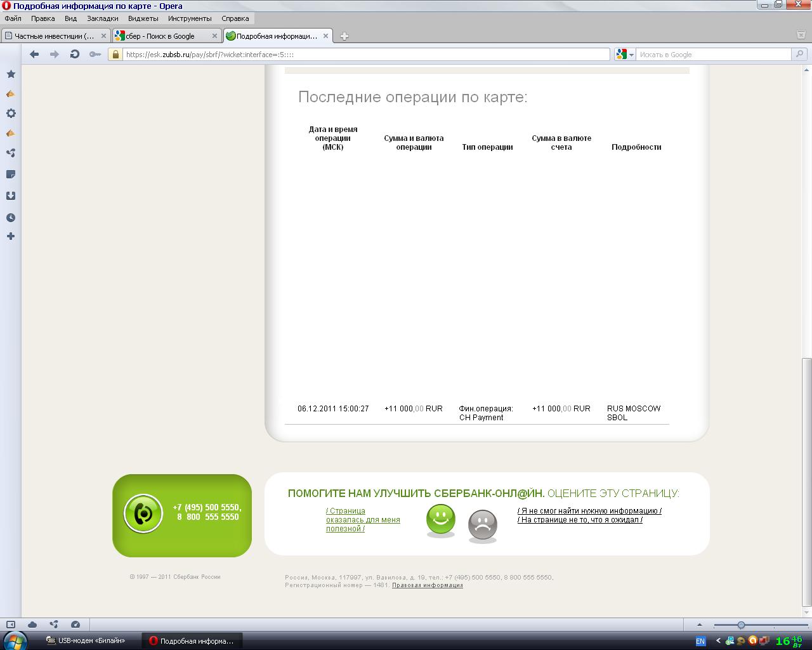Screen dimensions: 812x650
Task: Run search with the magnifier icon
Action: pos(801,55)
